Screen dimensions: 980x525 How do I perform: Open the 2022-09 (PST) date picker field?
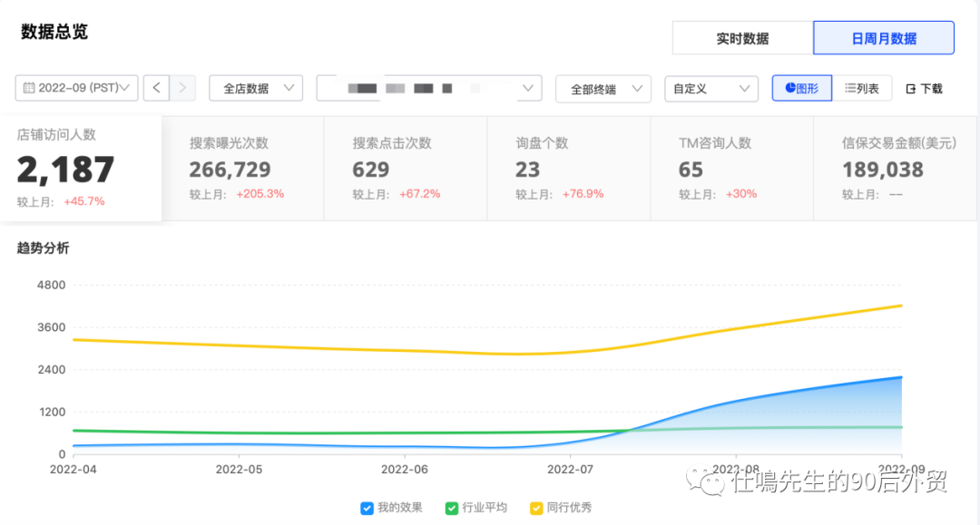75,88
